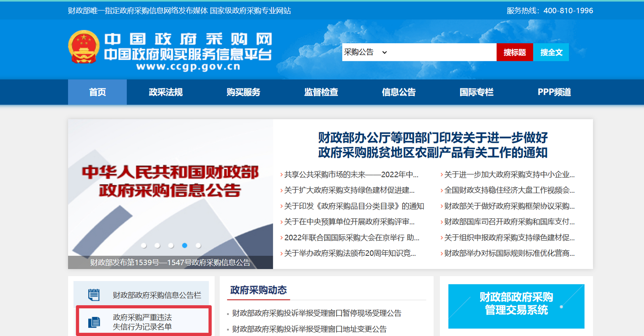This screenshot has height=336, width=644.
Task: Open link 关于组织申报政府采购支持绿色建材促...
Action: [x=509, y=238]
